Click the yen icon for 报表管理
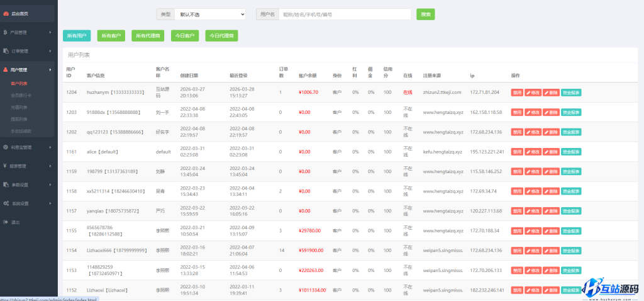644x301 pixels. pos(6,166)
